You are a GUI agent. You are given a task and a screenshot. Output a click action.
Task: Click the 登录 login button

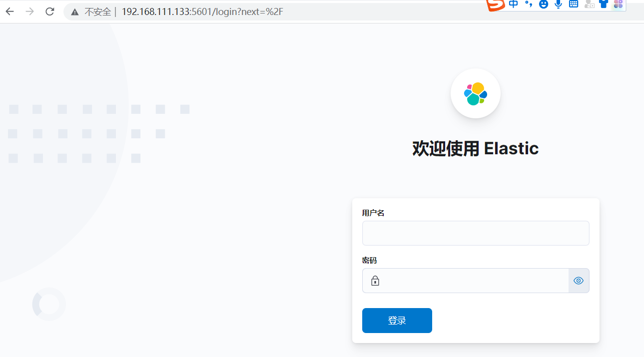tap(397, 321)
